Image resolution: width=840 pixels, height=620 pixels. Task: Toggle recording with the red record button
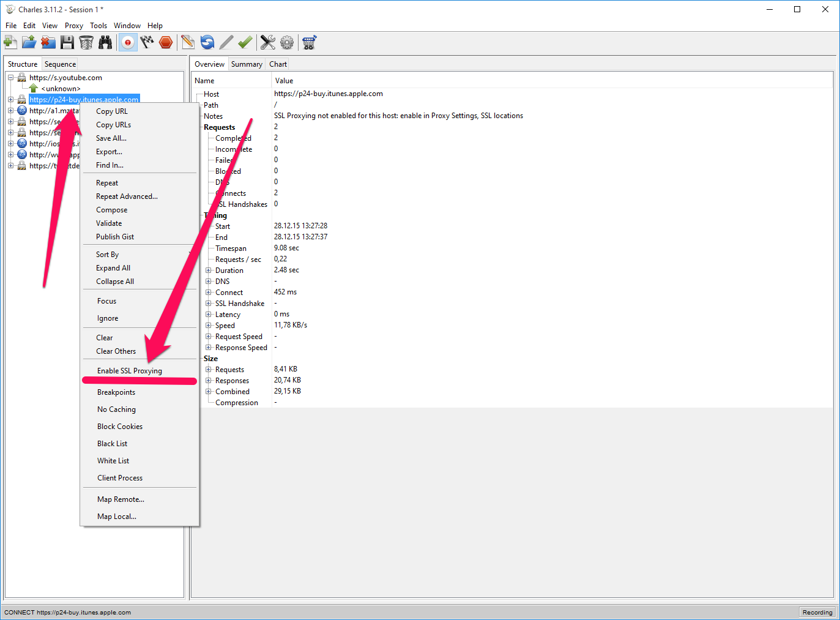tap(128, 42)
